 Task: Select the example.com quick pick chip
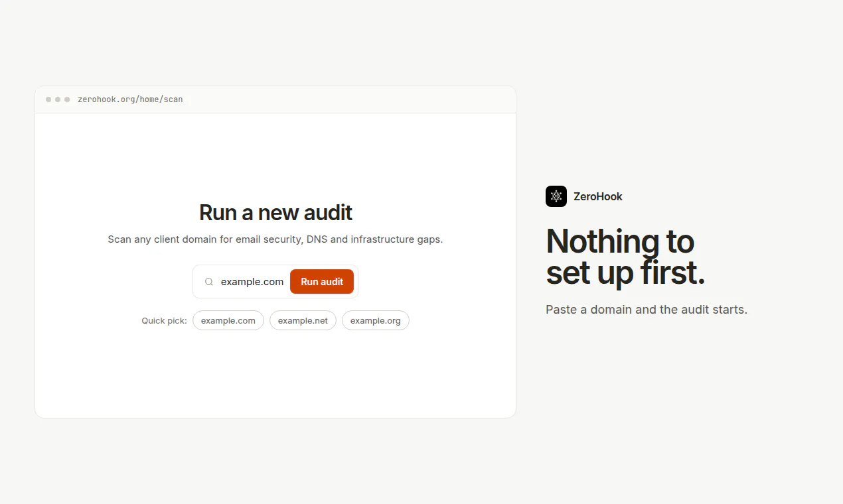[228, 321]
